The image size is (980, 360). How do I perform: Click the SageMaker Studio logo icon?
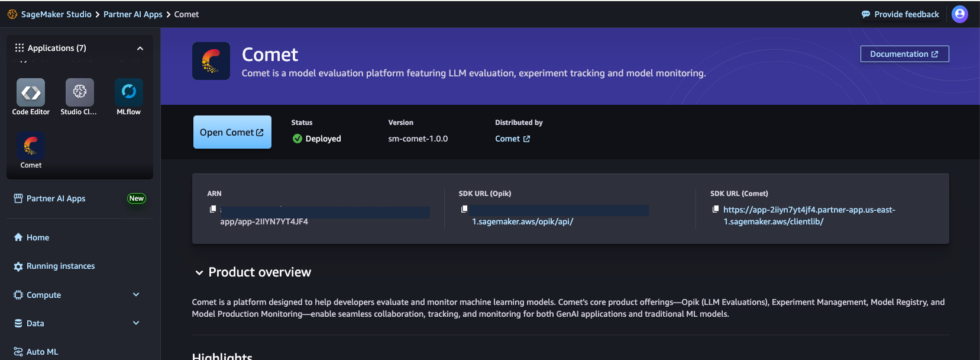pyautogui.click(x=12, y=14)
